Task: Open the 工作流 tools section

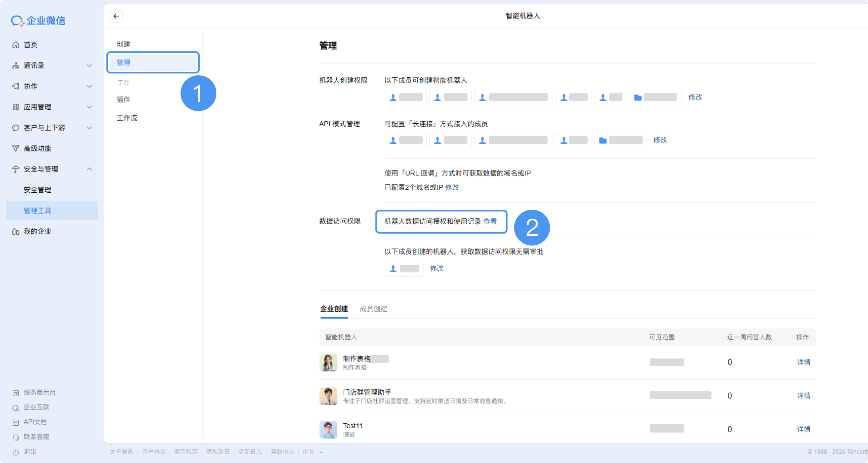Action: point(127,118)
